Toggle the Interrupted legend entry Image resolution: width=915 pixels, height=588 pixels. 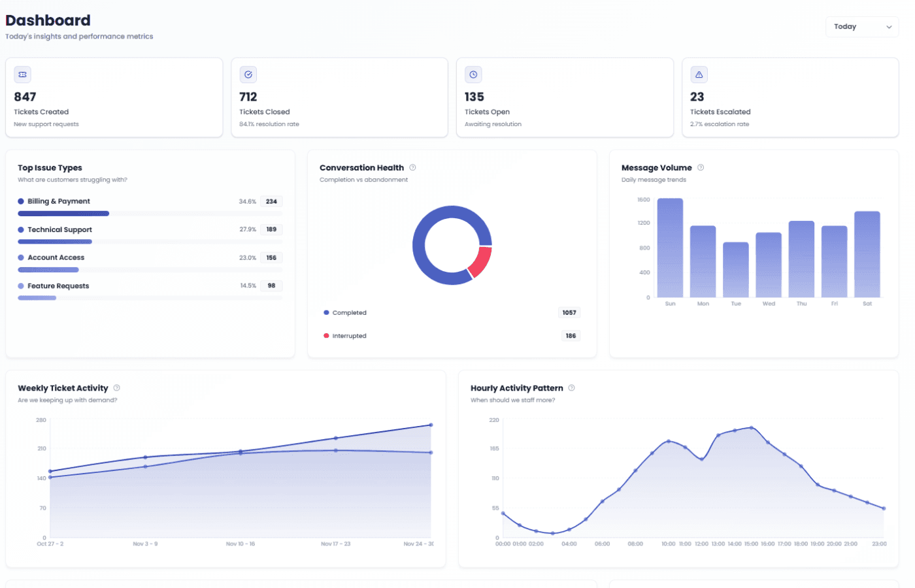pos(346,335)
